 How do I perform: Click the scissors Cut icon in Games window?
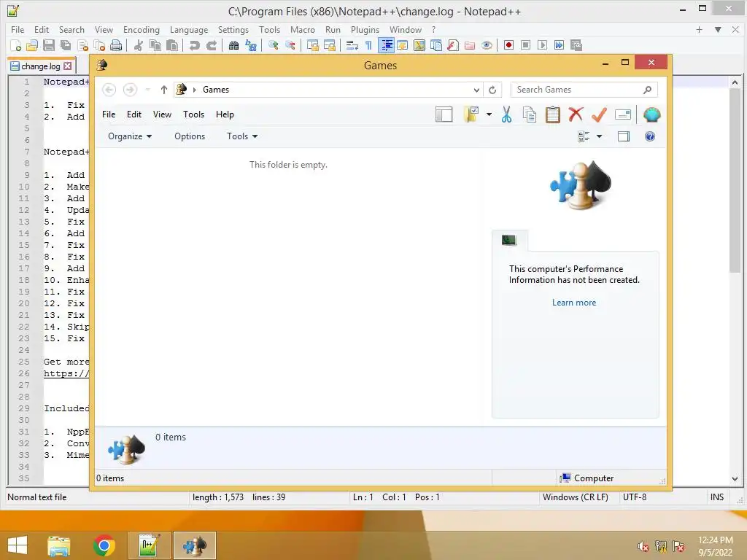click(506, 114)
